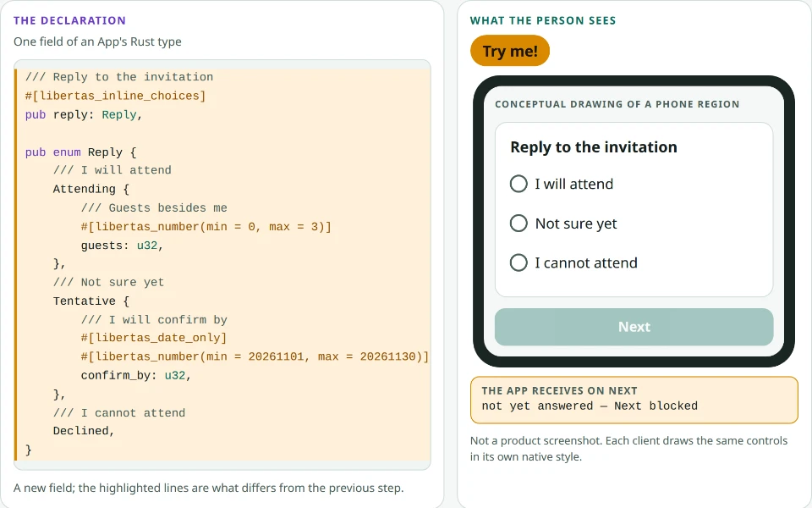Click the 'min = 20261101, max = 20261130' attribute line
Viewport: 812px width, 508px height.
pos(255,356)
